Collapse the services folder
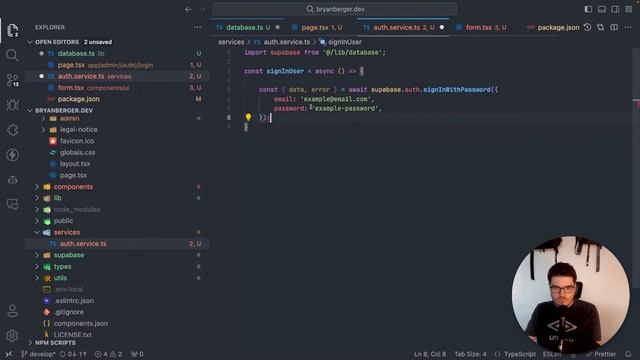 click(37, 232)
